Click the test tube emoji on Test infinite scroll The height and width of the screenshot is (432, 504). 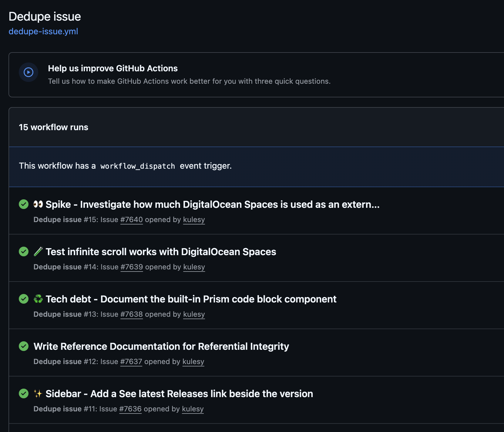tap(38, 251)
